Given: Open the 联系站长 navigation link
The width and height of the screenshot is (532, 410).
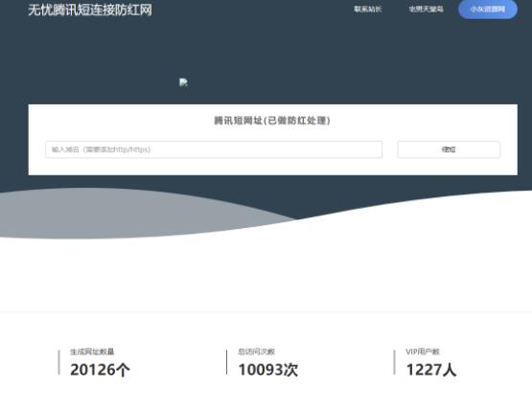Looking at the screenshot, I should (368, 10).
